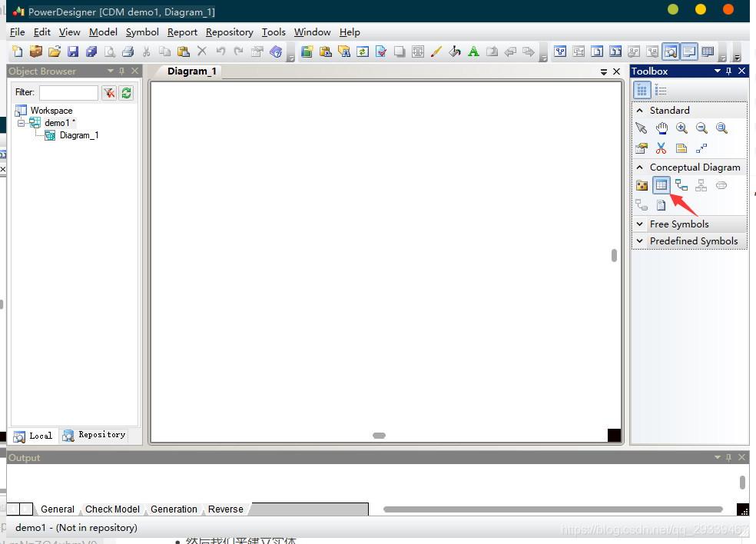Click the New Model toolbar icon
Image resolution: width=756 pixels, height=544 pixels.
[x=18, y=51]
